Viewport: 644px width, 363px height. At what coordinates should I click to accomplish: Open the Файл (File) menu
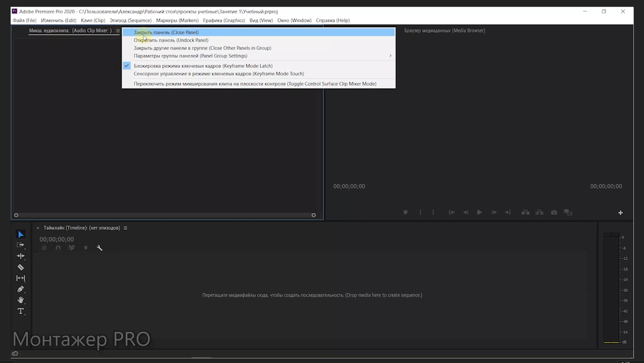25,20
